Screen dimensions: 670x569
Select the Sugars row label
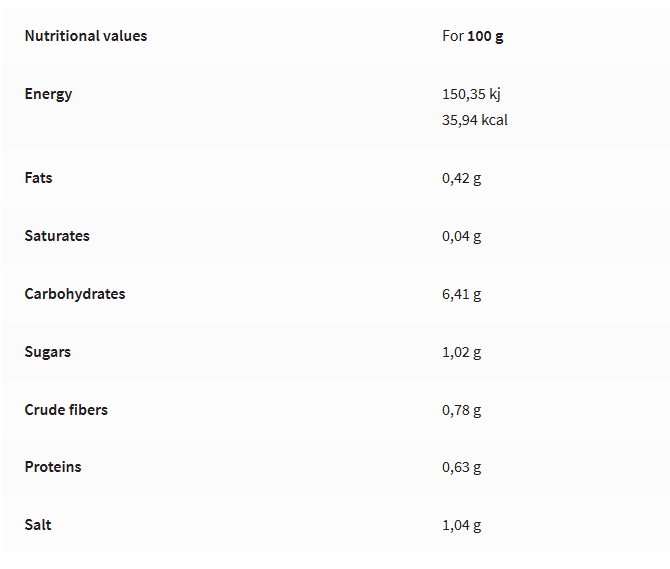[48, 352]
